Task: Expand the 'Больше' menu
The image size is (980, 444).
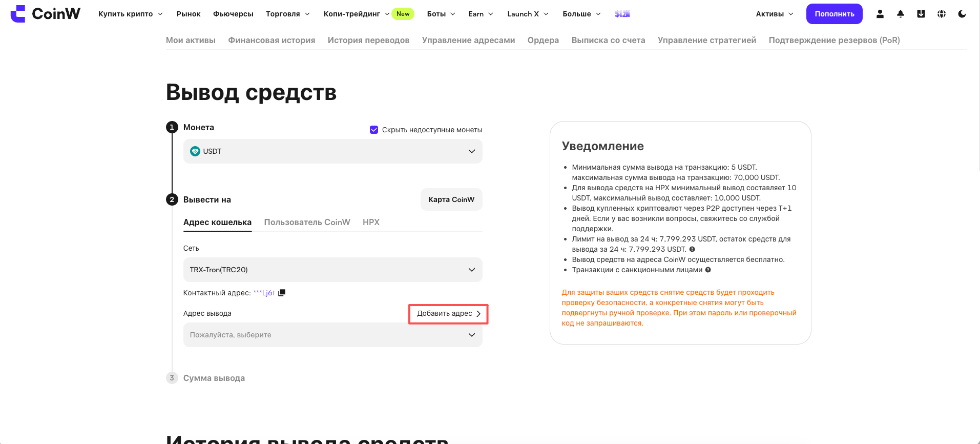Action: point(581,14)
